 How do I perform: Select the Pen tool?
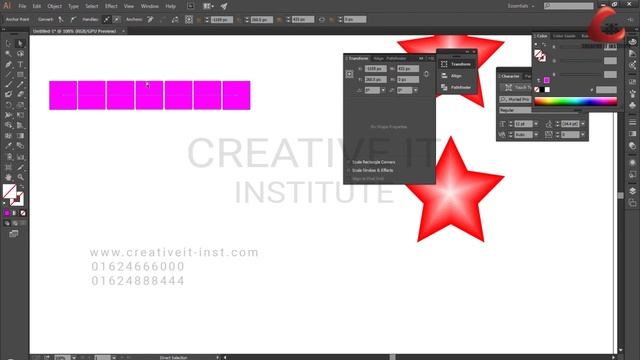[x=8, y=64]
